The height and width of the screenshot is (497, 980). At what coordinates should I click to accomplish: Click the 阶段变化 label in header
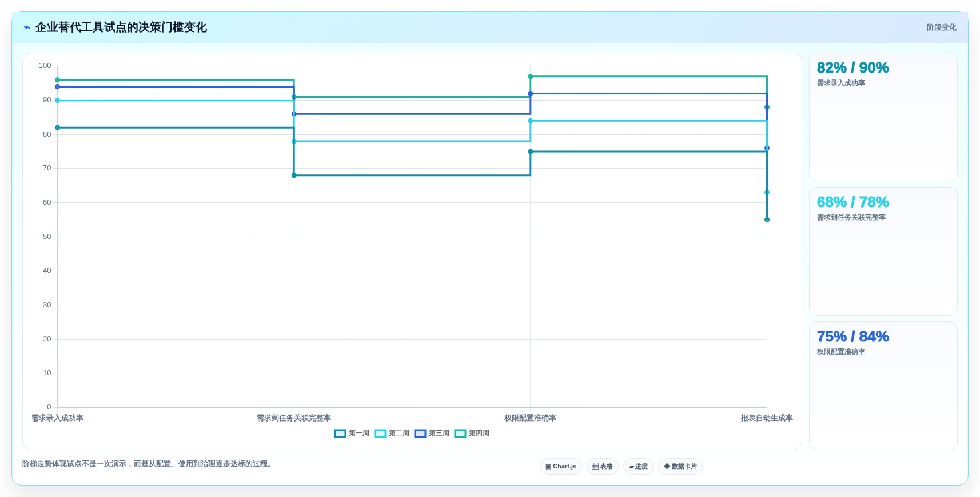click(941, 27)
